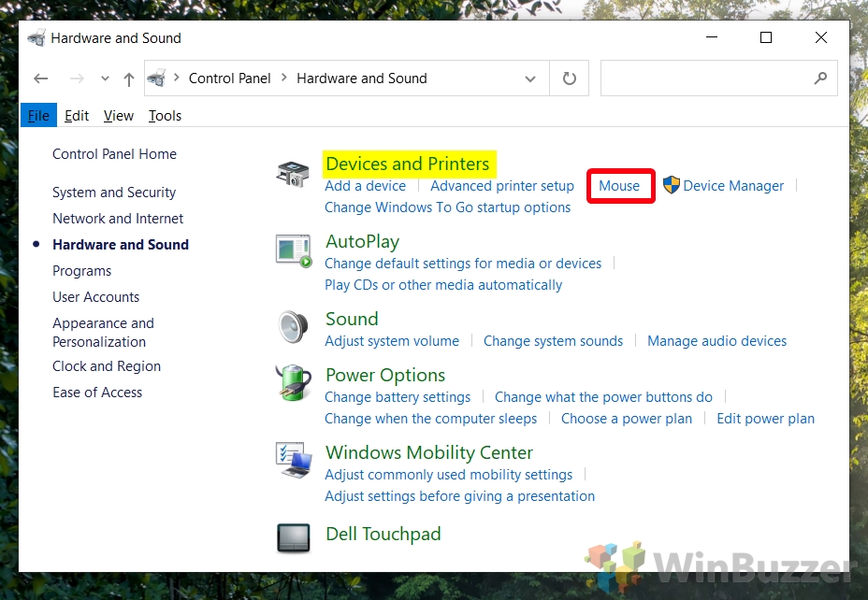Select Programs in sidebar

coord(82,271)
